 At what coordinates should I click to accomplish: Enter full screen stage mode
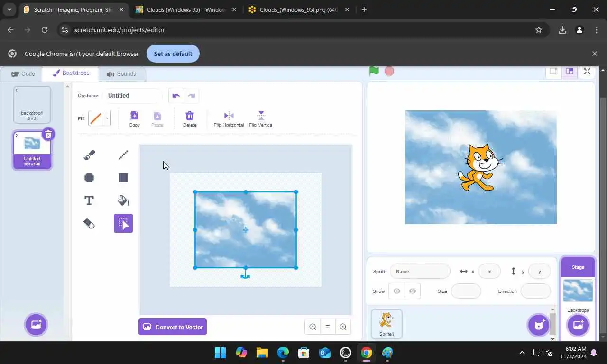click(x=587, y=72)
